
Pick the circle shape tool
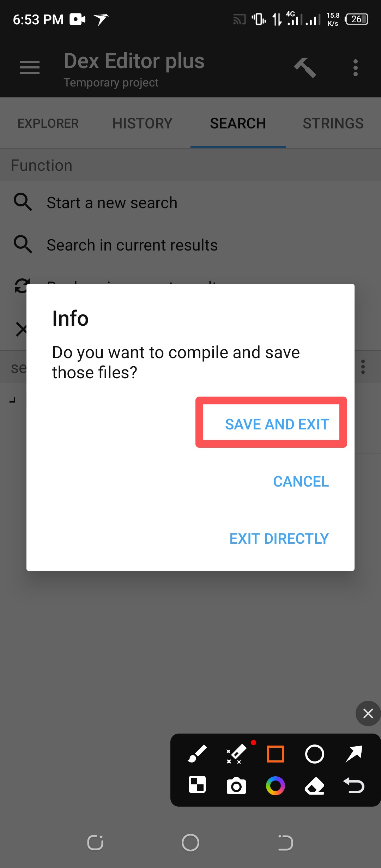[314, 754]
